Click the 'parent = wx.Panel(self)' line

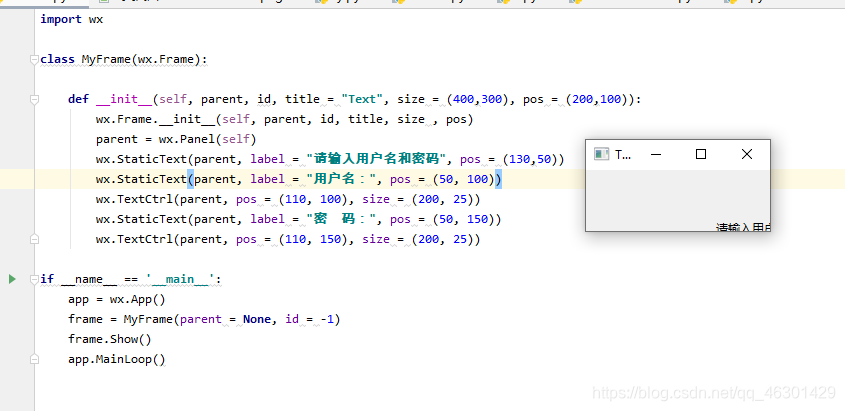176,139
